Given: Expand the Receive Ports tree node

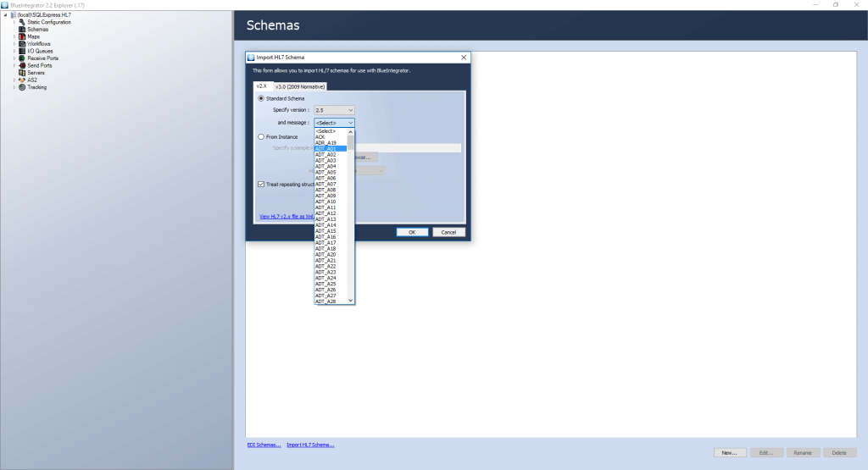Looking at the screenshot, I should click(14, 58).
